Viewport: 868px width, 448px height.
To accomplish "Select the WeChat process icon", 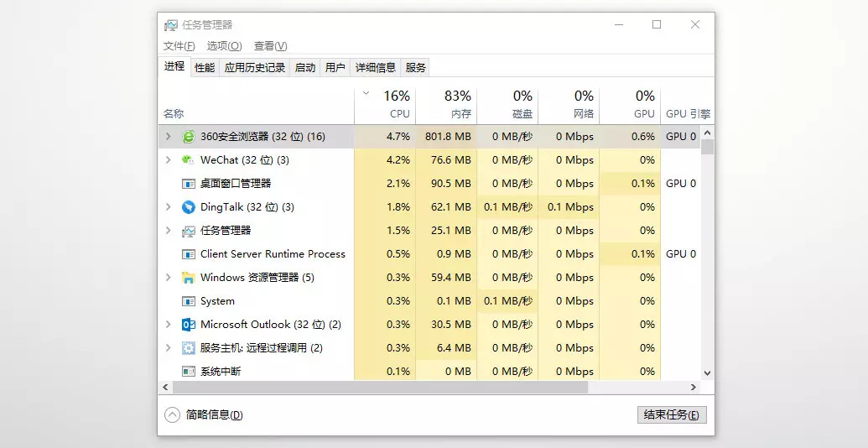I will (189, 160).
